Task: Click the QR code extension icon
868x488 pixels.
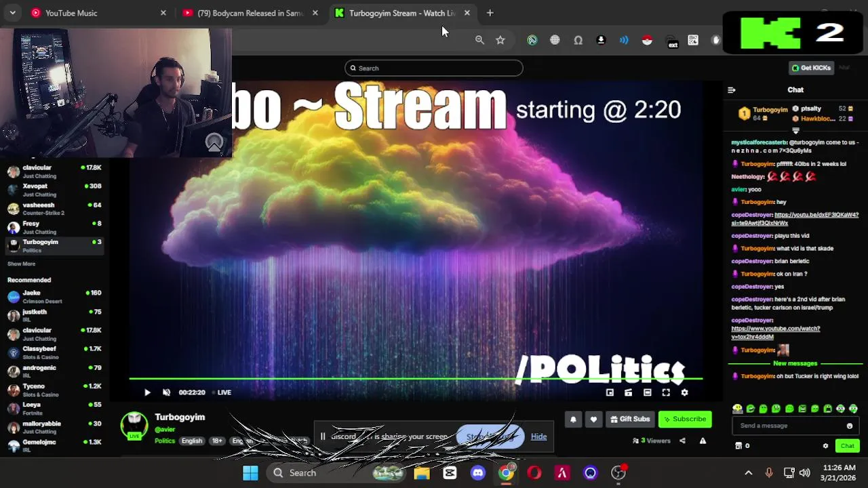Action: click(693, 40)
